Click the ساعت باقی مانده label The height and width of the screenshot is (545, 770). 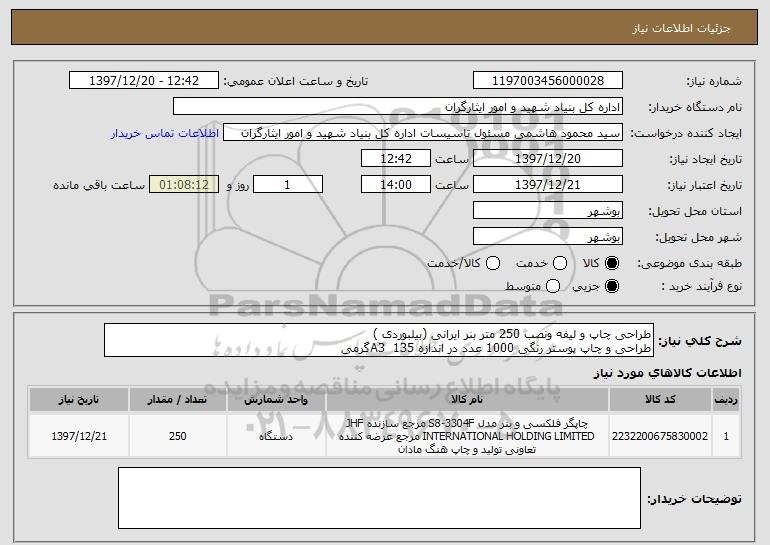(x=99, y=185)
